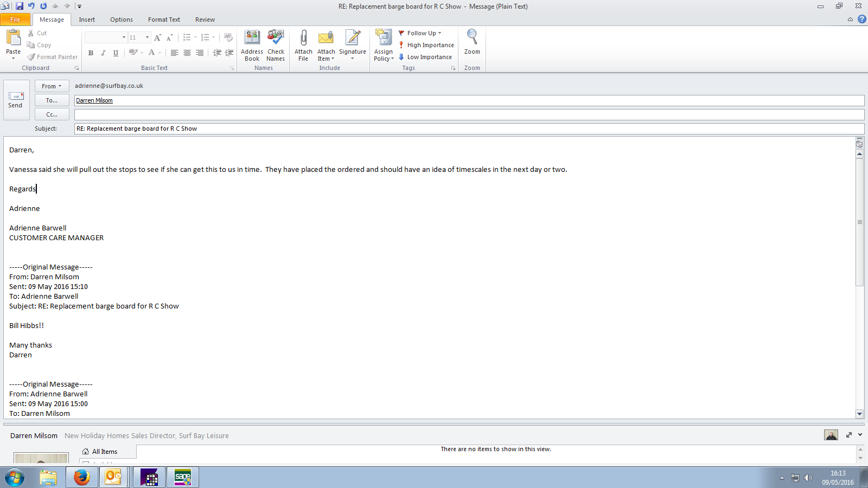This screenshot has width=868, height=488.
Task: Send the email
Action: [x=16, y=100]
